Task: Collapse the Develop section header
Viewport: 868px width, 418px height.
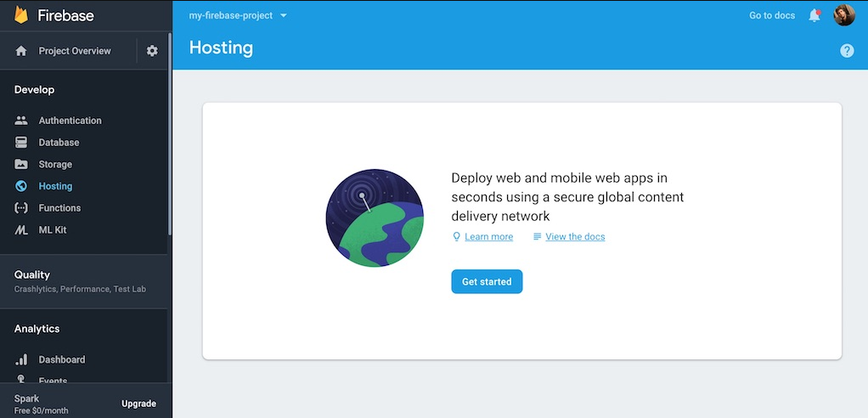Action: (34, 90)
